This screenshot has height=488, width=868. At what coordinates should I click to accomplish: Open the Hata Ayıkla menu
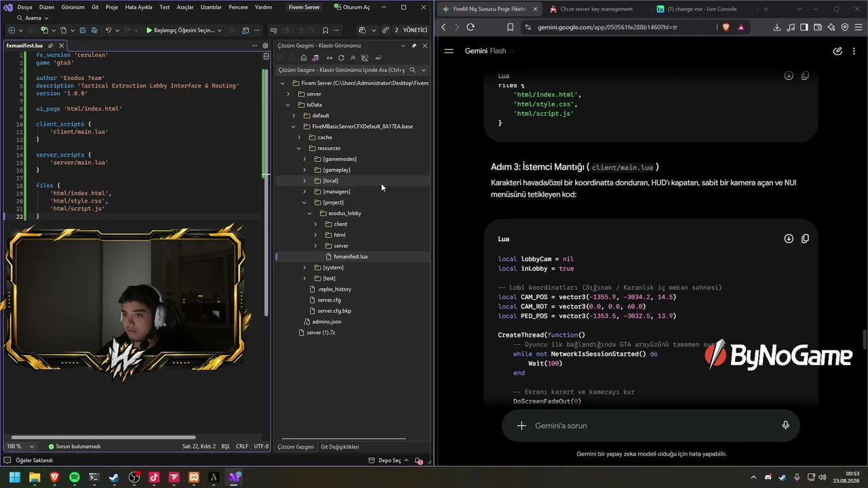coord(139,7)
